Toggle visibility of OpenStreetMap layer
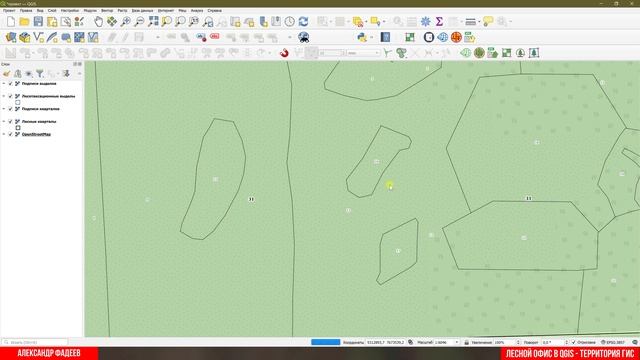 click(11, 134)
